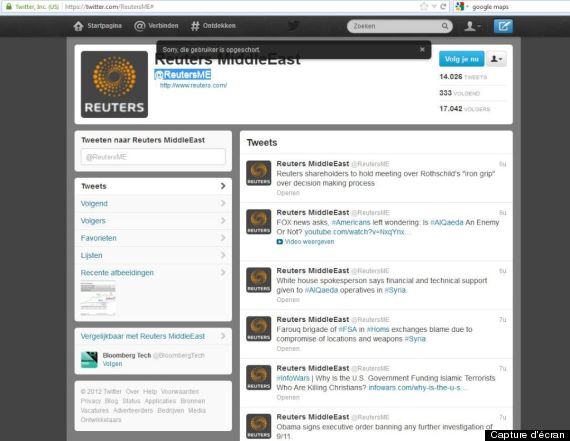Open the user actions dropdown next to Volg

[497, 59]
